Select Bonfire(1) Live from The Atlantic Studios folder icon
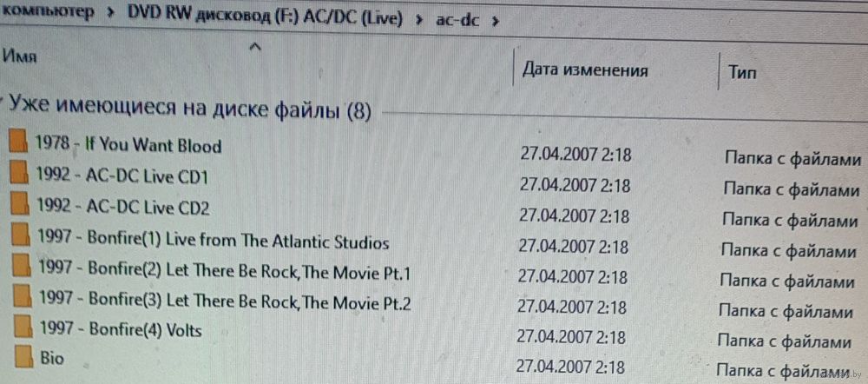The width and height of the screenshot is (868, 384). [x=21, y=235]
